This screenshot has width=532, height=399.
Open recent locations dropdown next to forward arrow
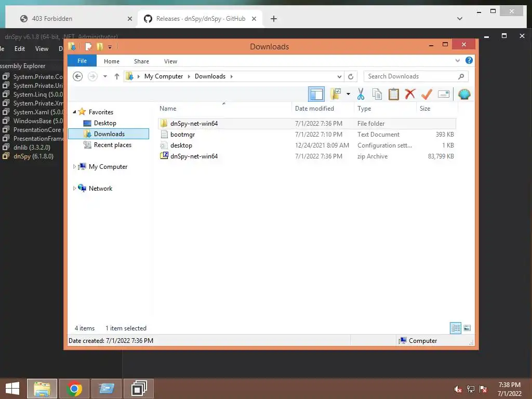tap(105, 76)
